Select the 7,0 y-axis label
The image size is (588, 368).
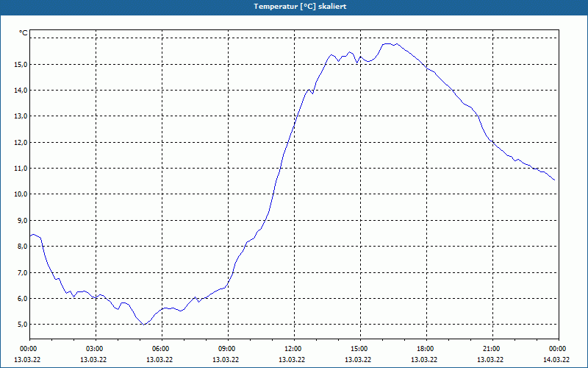(x=23, y=272)
